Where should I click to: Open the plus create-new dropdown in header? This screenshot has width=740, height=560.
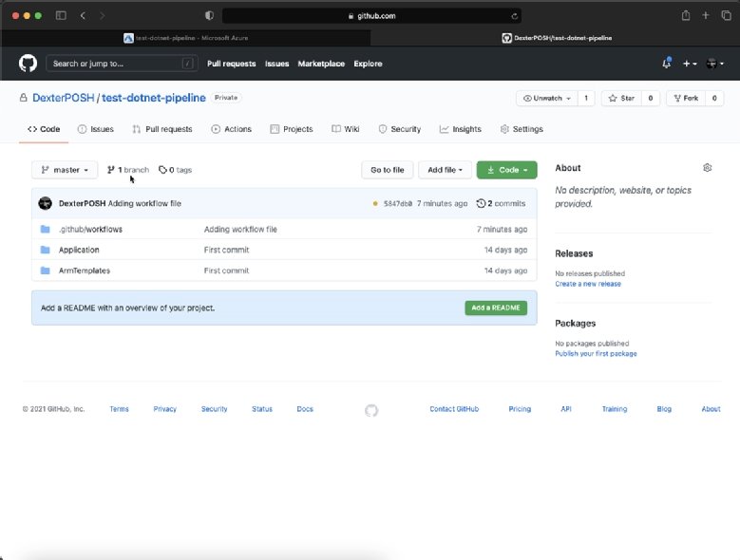tap(690, 64)
